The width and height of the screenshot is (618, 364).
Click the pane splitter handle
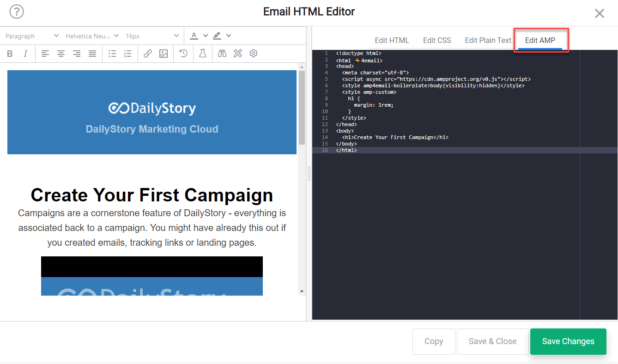(x=309, y=174)
